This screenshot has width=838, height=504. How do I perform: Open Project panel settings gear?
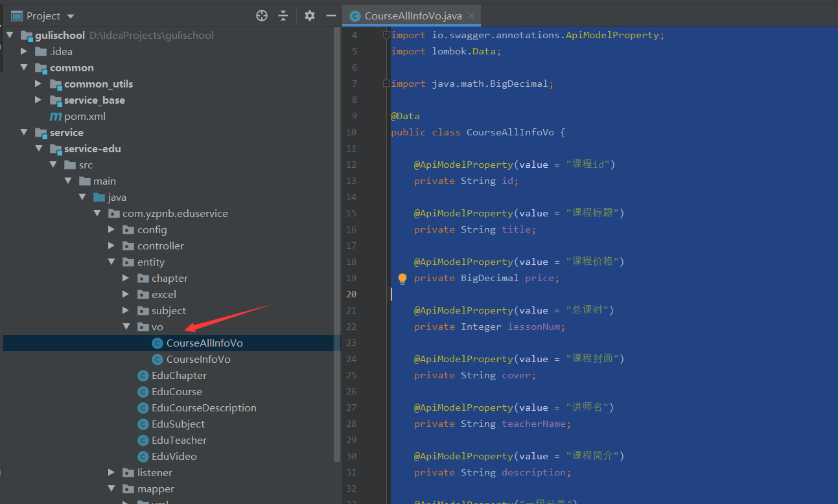[x=310, y=16]
